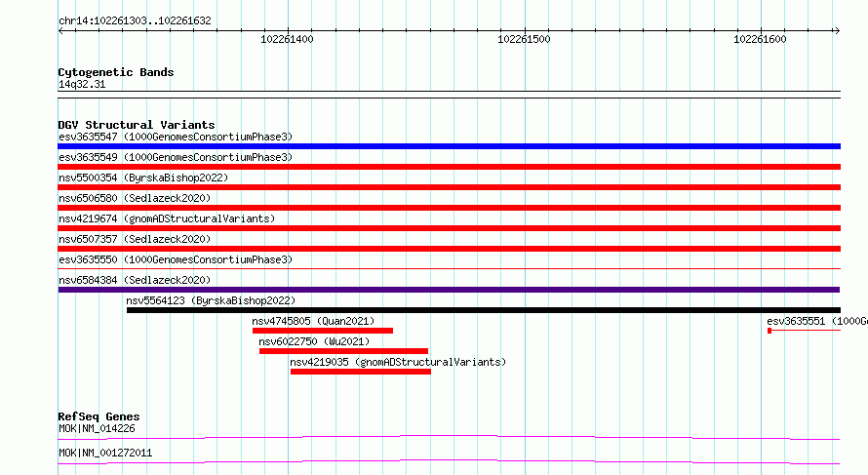Click the chr14:102261303..102261632 coordinate label
Viewport: 868px width, 475px height.
coord(135,21)
